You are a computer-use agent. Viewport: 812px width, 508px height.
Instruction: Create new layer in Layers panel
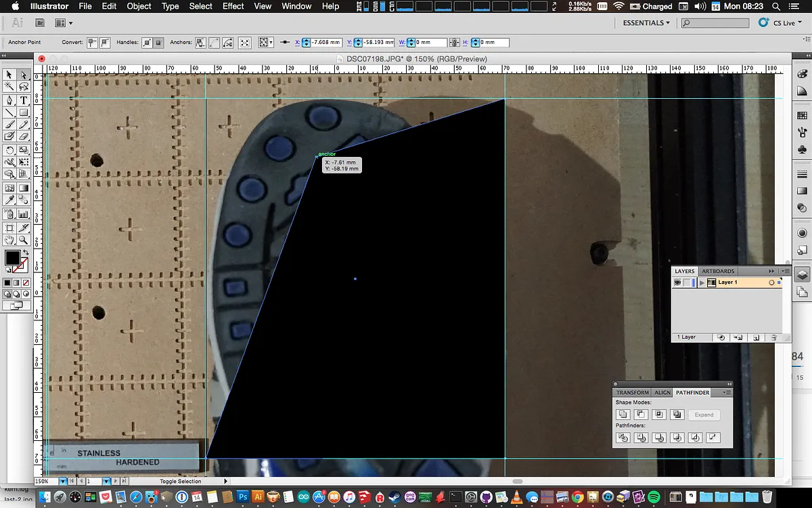[756, 337]
